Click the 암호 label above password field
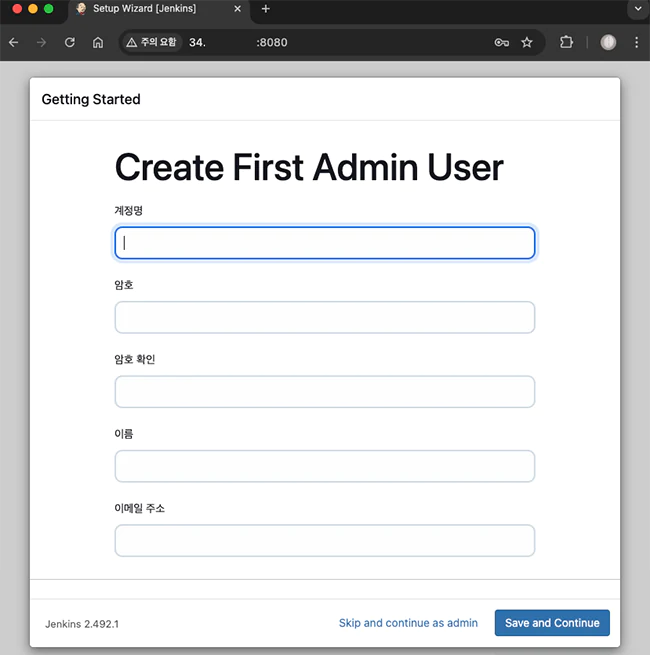Viewport: 650px width, 655px height. coord(124,285)
